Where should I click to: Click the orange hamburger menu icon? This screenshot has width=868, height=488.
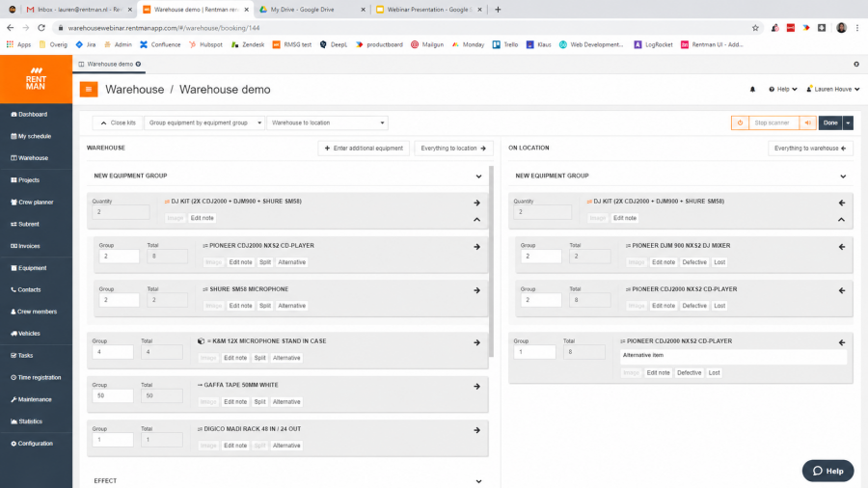(89, 89)
